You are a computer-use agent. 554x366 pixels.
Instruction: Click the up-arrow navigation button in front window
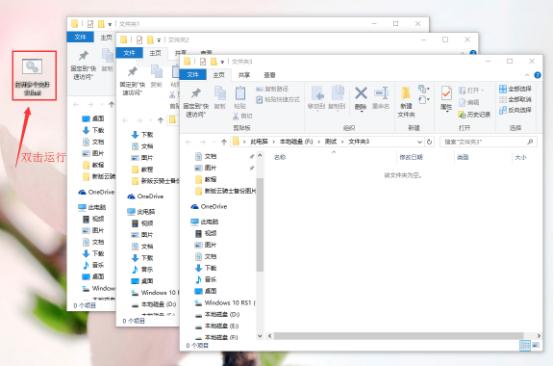(x=224, y=142)
